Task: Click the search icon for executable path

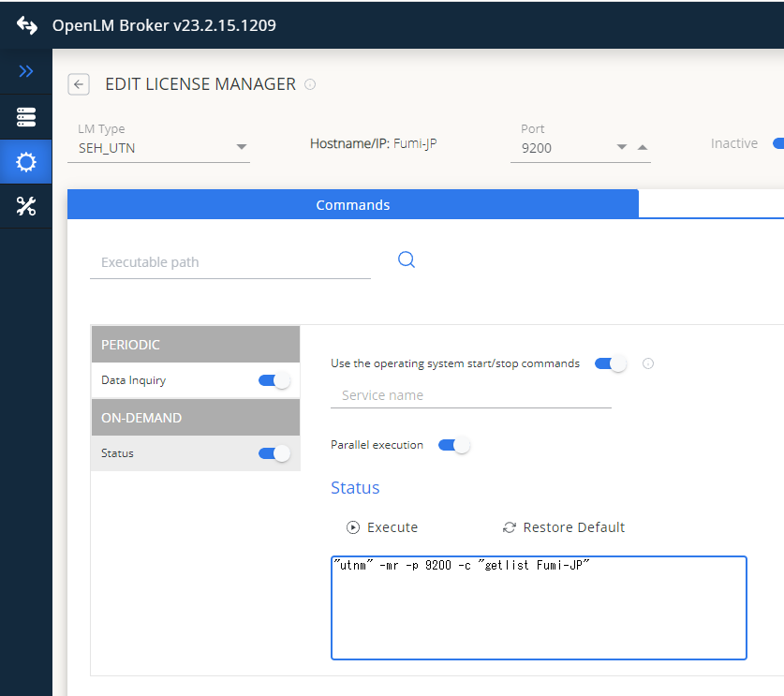Action: pos(407,259)
